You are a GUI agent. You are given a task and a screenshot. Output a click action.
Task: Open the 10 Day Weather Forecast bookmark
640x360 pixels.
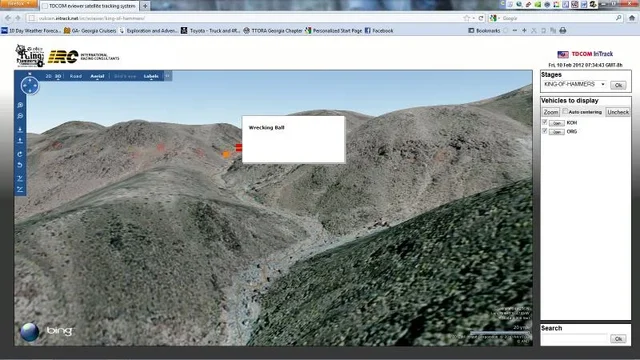tap(31, 31)
